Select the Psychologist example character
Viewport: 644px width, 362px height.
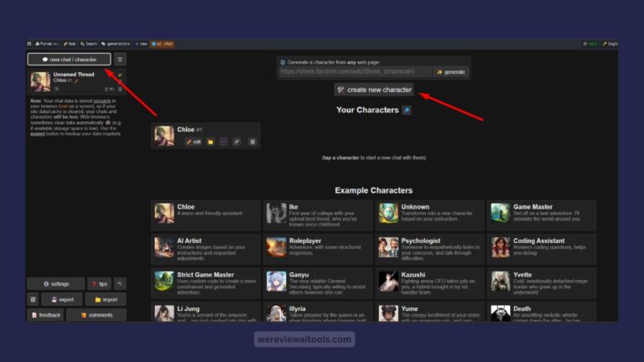pos(429,249)
